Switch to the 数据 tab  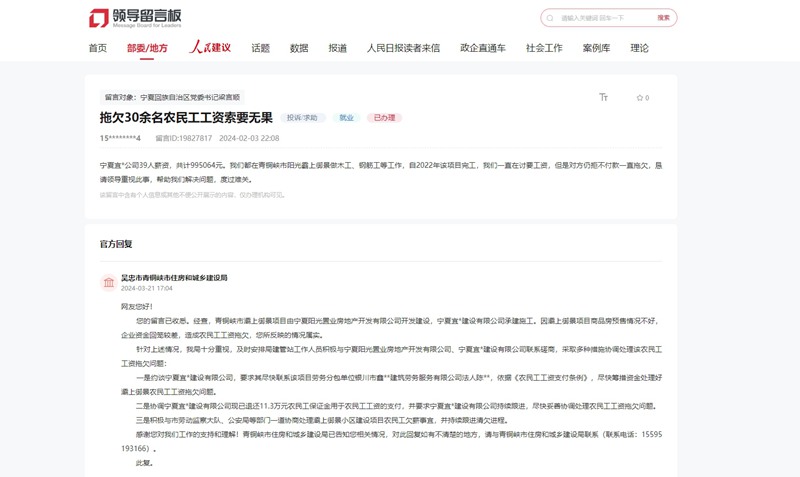pyautogui.click(x=299, y=48)
